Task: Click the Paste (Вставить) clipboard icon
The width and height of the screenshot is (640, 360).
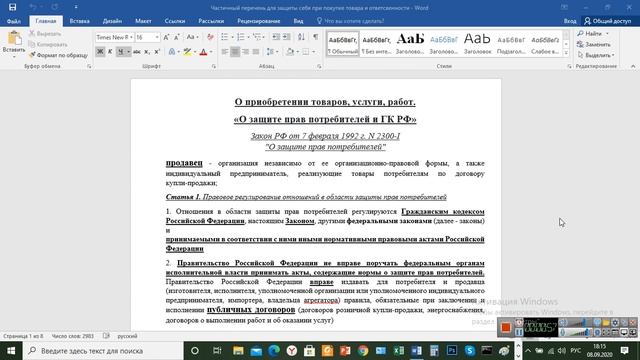Action: click(x=14, y=38)
